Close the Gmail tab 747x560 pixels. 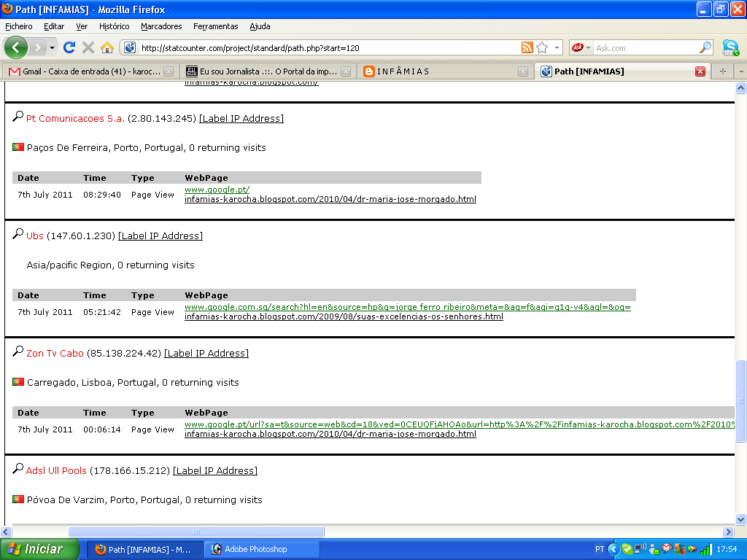(169, 71)
